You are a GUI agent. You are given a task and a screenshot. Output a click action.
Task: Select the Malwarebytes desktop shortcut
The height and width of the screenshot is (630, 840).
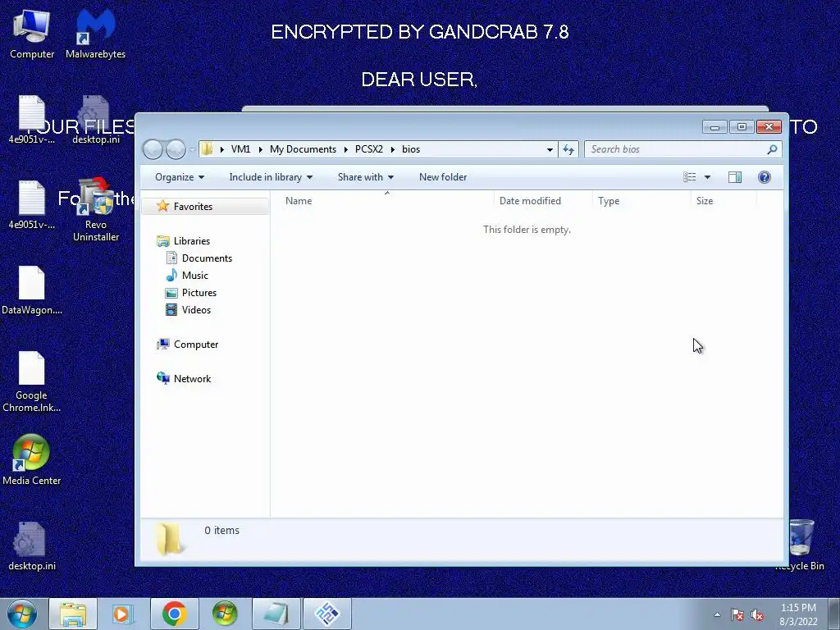pos(95,34)
